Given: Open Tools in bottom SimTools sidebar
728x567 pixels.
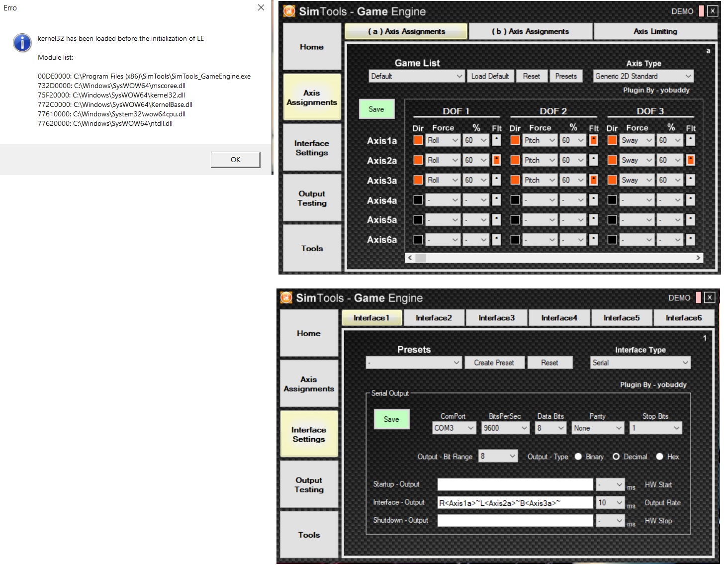Looking at the screenshot, I should point(309,535).
